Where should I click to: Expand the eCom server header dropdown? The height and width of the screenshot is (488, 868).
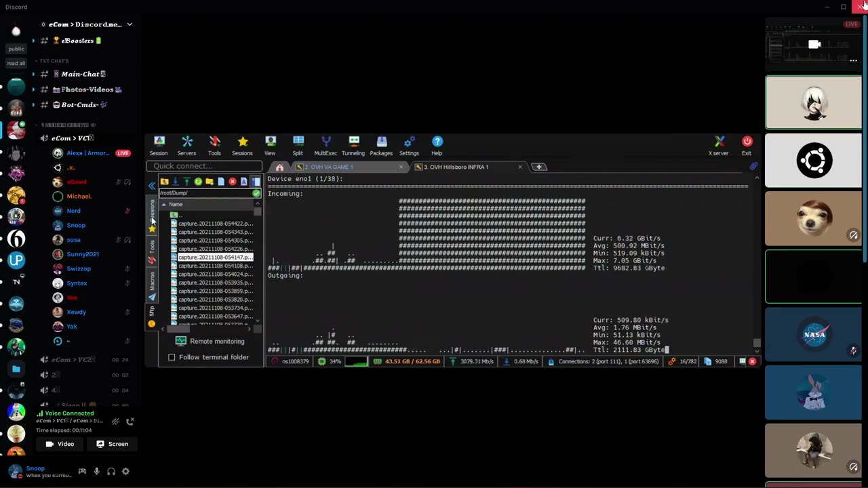130,24
